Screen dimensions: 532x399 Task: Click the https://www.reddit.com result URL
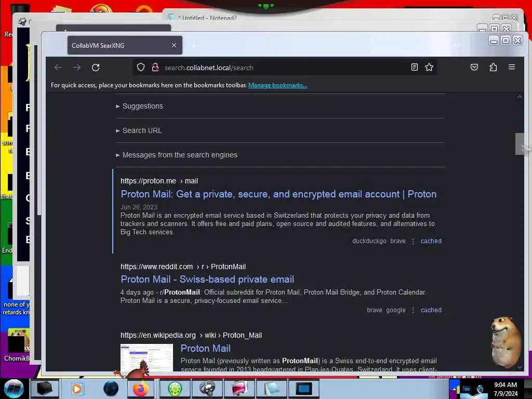[x=183, y=267]
